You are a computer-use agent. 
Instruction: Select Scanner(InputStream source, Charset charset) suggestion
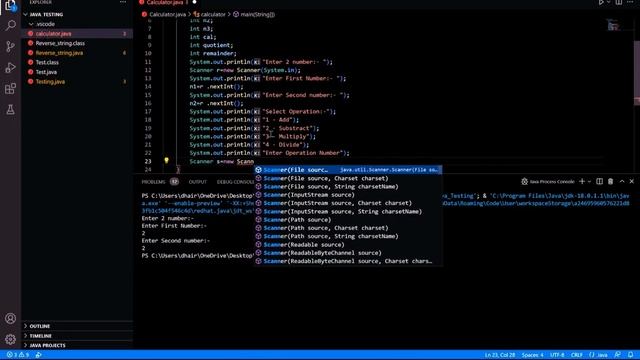[x=348, y=203]
